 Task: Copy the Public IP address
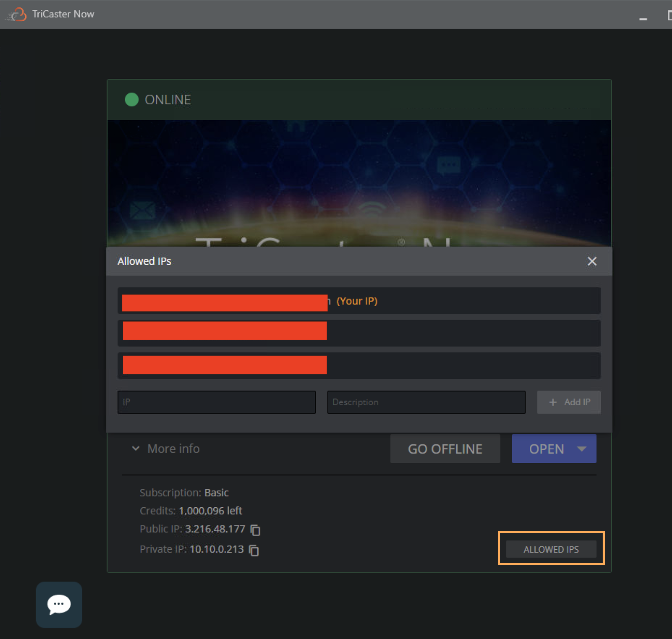pos(255,530)
